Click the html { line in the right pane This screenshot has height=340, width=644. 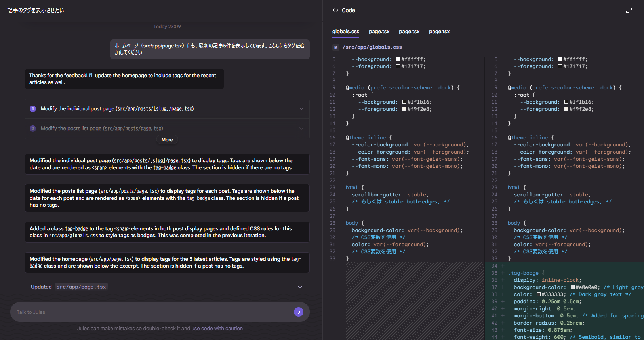point(517,188)
